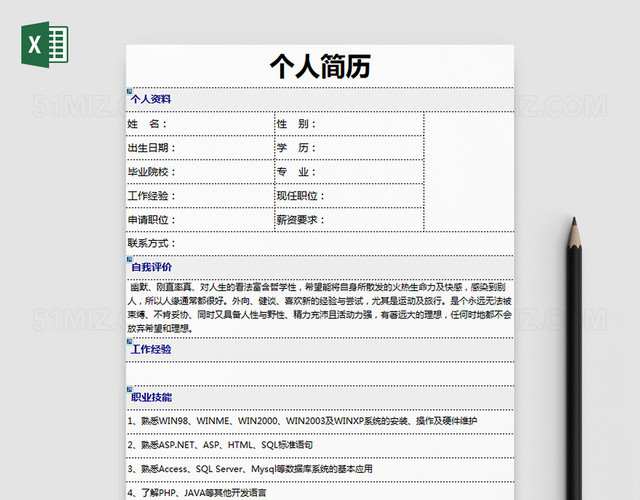The width and height of the screenshot is (640, 500).
Task: Click the 现任职位： field label
Action: [301, 196]
